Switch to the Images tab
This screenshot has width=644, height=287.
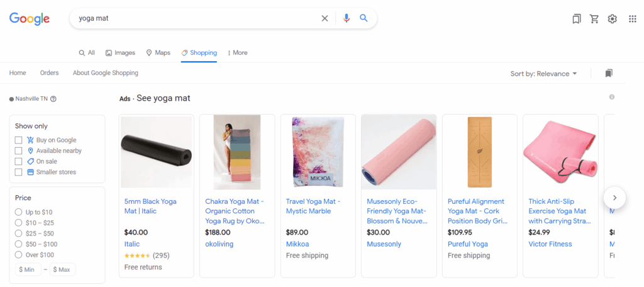(x=120, y=53)
